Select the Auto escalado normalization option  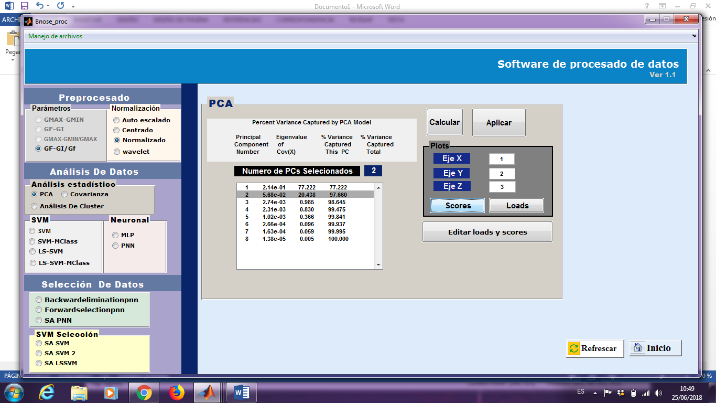115,119
